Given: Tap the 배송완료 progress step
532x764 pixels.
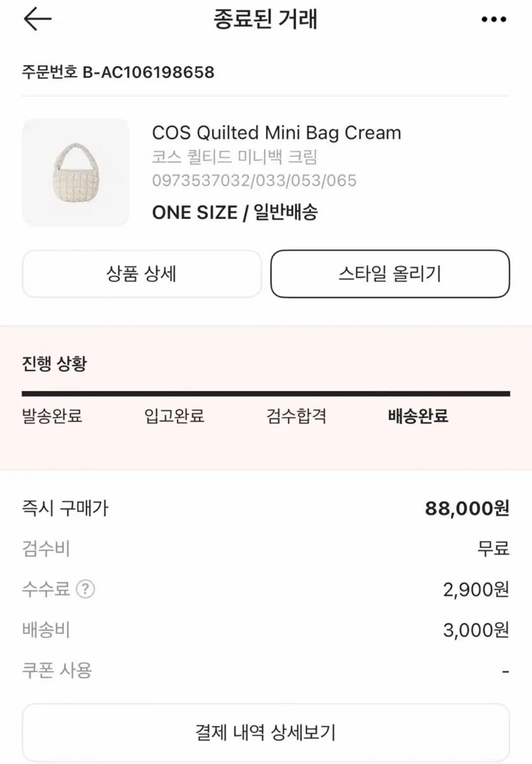Looking at the screenshot, I should click(418, 416).
